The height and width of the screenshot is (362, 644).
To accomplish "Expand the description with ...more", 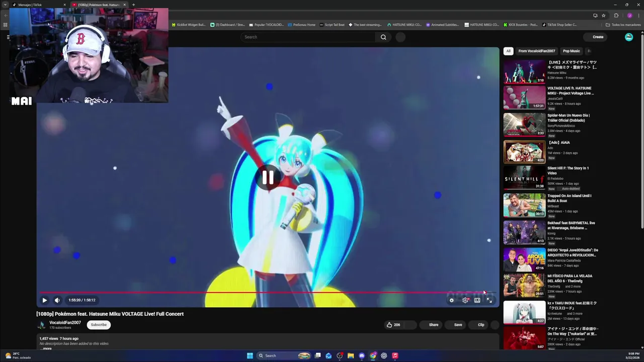I will click(46, 348).
